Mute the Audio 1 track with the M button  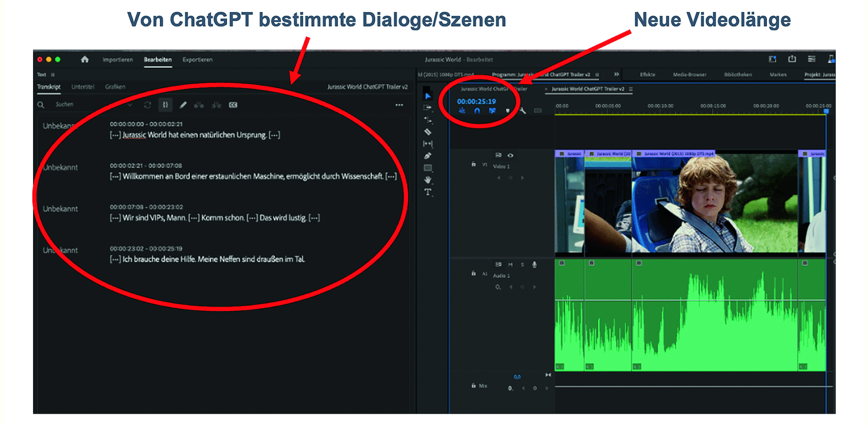[511, 264]
